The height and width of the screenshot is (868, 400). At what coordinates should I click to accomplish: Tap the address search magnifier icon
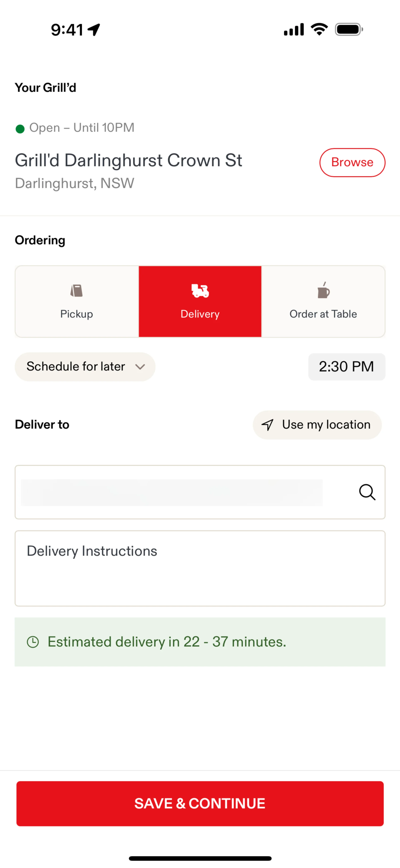367,492
